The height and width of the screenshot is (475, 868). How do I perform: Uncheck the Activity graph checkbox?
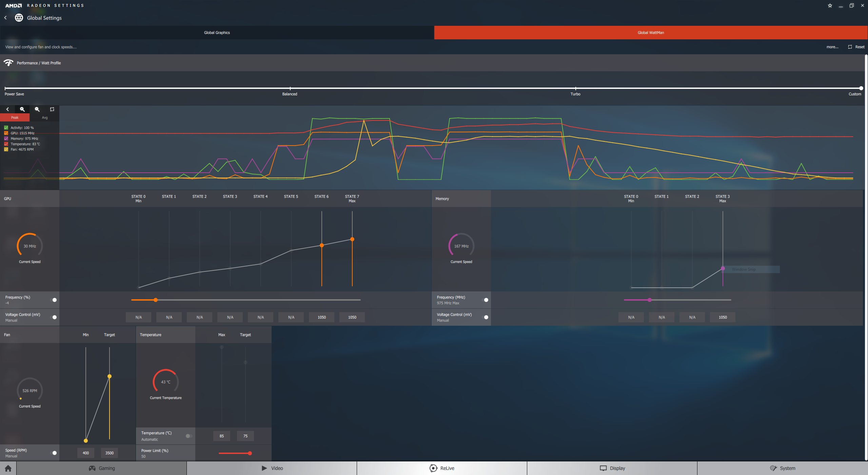pos(6,128)
